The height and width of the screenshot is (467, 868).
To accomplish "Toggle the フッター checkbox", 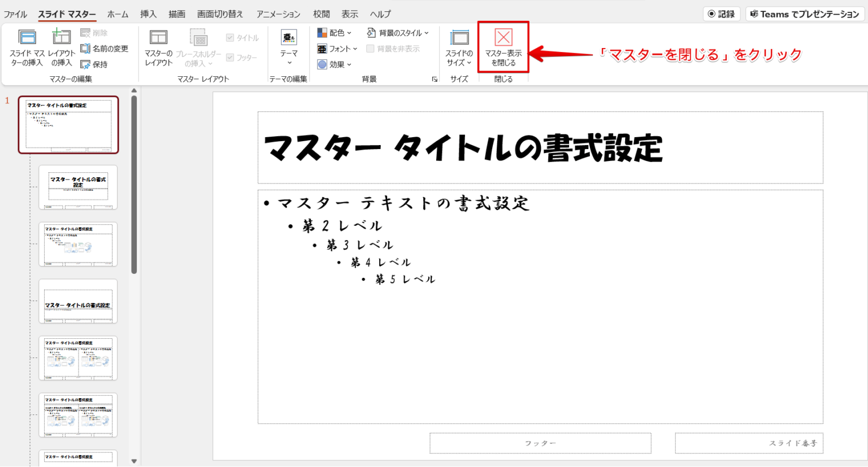I will point(230,58).
